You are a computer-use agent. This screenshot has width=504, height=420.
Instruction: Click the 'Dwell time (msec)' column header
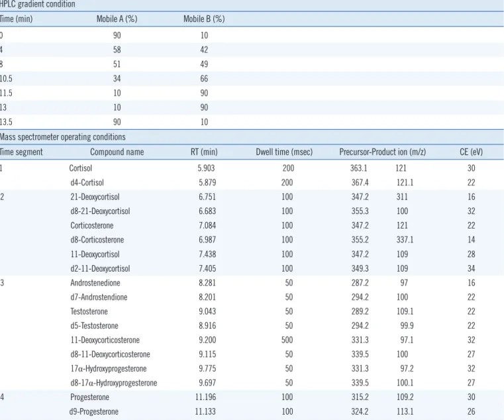(284, 152)
